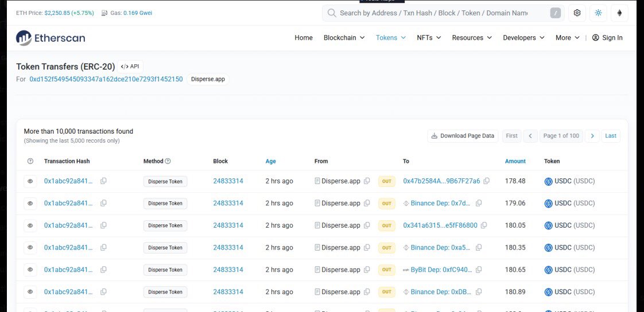Screen dimensions: 644x312
Task: Go to next page arrow
Action: [x=592, y=136]
